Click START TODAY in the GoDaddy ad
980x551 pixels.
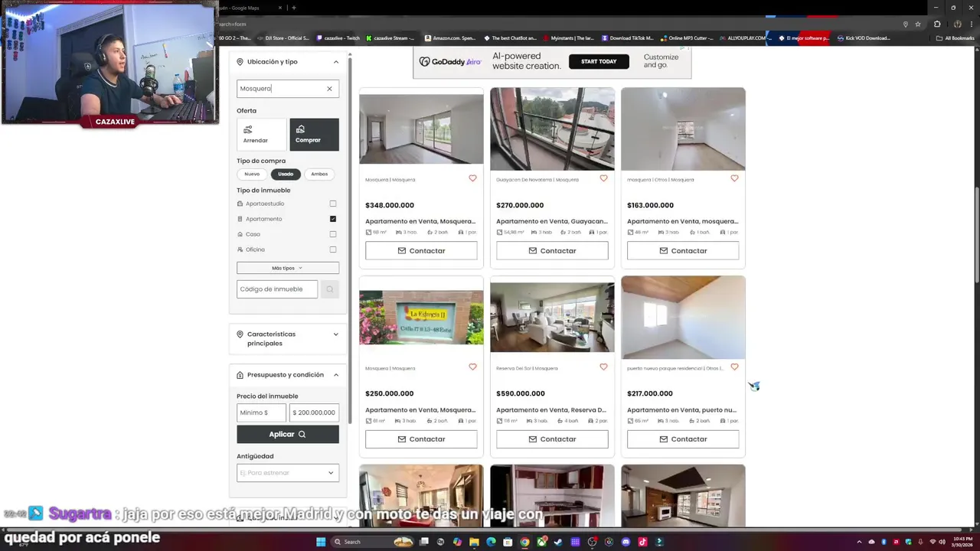coord(599,61)
